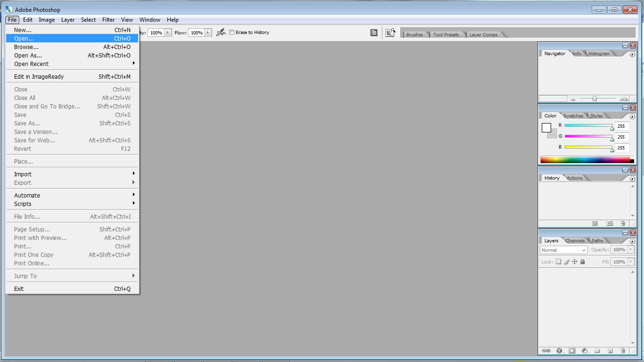Viewport: 644px width, 362px height.
Task: Click the Layers panel trash icon
Action: click(x=623, y=351)
